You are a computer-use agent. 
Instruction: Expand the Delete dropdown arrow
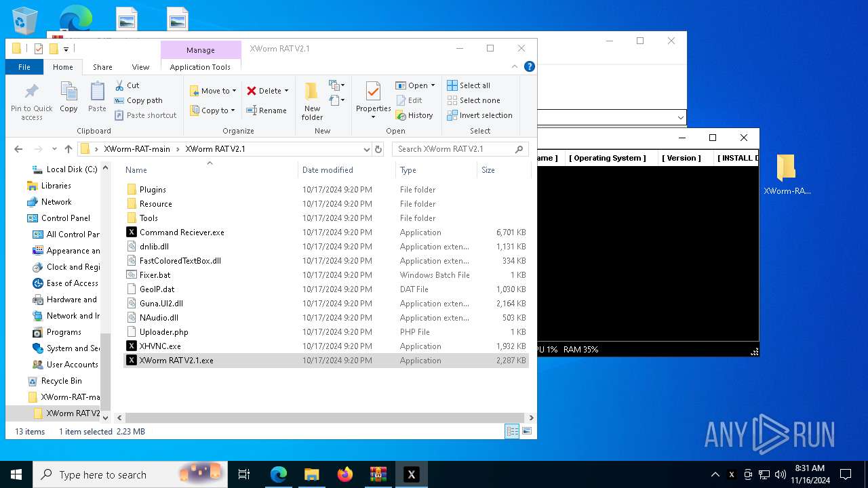click(x=286, y=91)
